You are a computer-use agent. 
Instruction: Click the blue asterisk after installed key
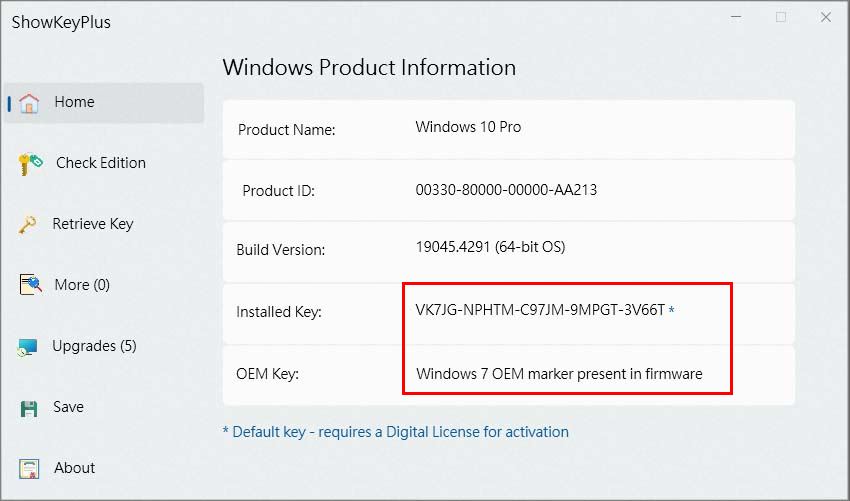coord(672,310)
